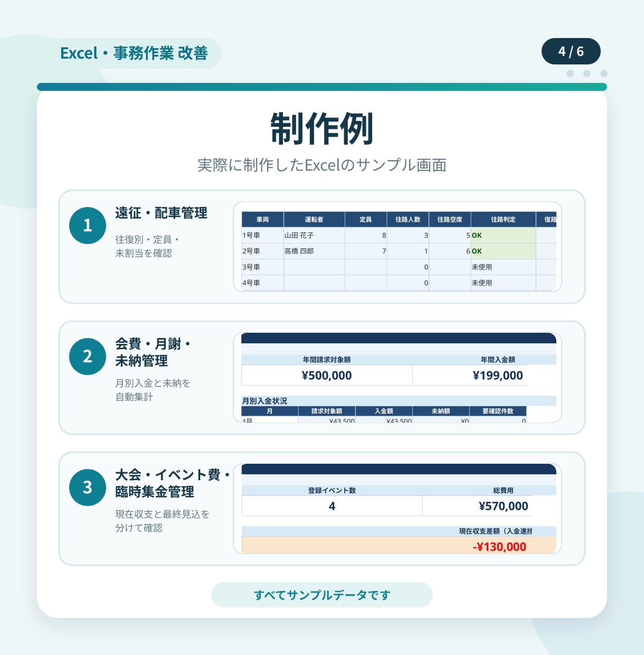Click description '往復別・定員・未割当を確認'

[147, 247]
